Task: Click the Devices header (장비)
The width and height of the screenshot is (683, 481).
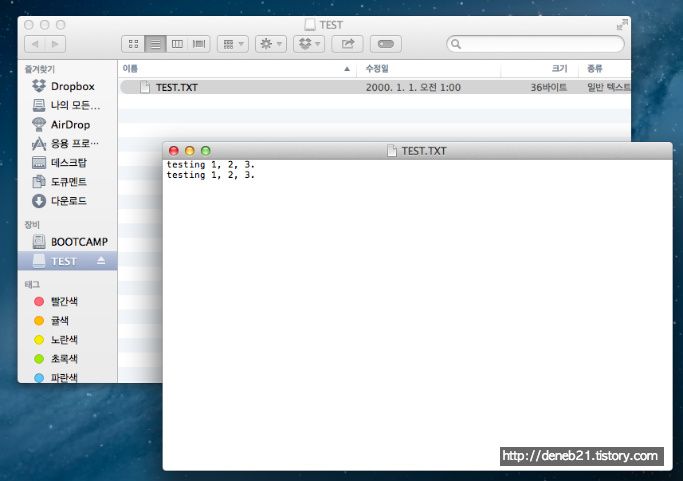Action: tap(32, 224)
